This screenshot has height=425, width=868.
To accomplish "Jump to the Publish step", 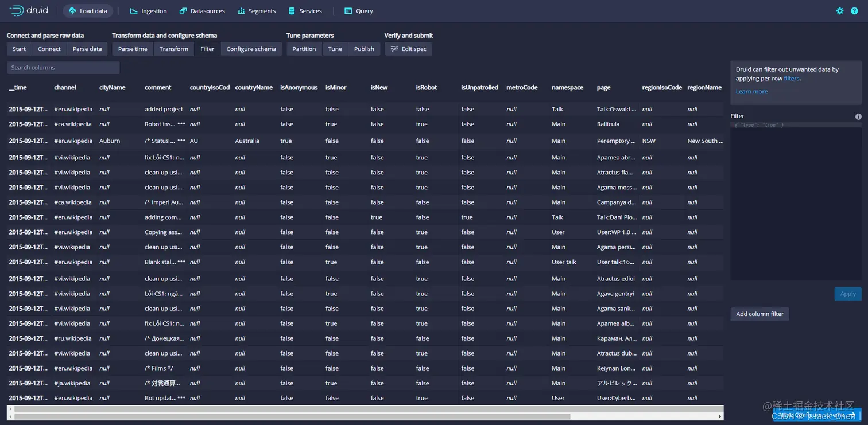I will (364, 49).
